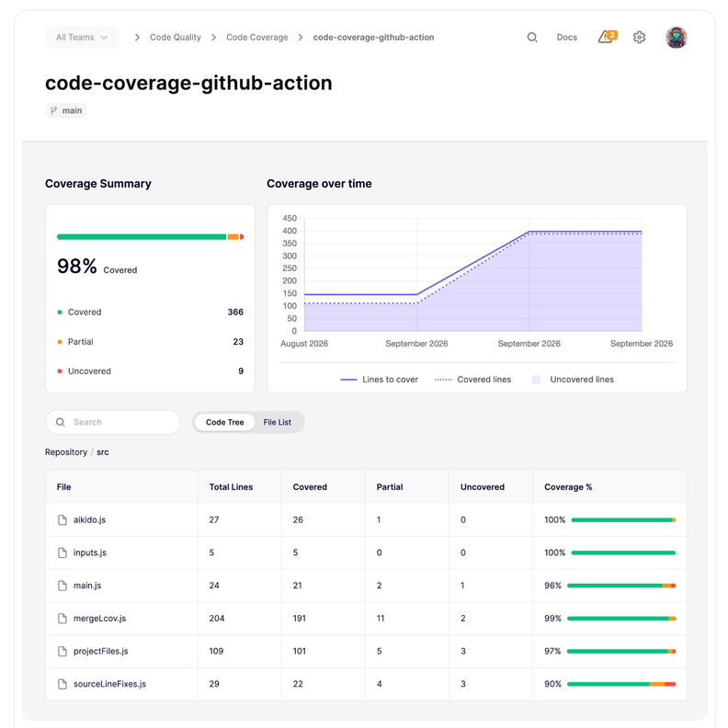The height and width of the screenshot is (728, 728).
Task: Open the mergeLcov.js file row
Action: coord(366,619)
